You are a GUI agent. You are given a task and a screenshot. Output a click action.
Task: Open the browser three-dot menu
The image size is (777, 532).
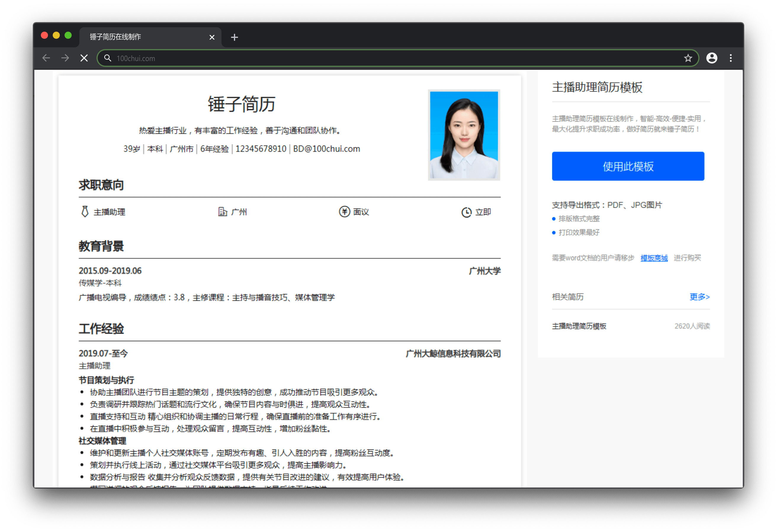[x=731, y=58]
